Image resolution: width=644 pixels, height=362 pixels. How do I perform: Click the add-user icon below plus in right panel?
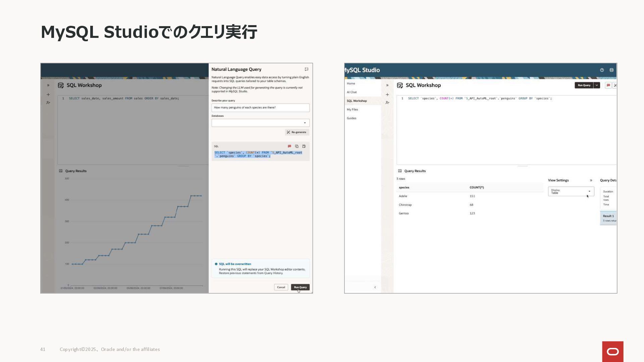tap(387, 103)
